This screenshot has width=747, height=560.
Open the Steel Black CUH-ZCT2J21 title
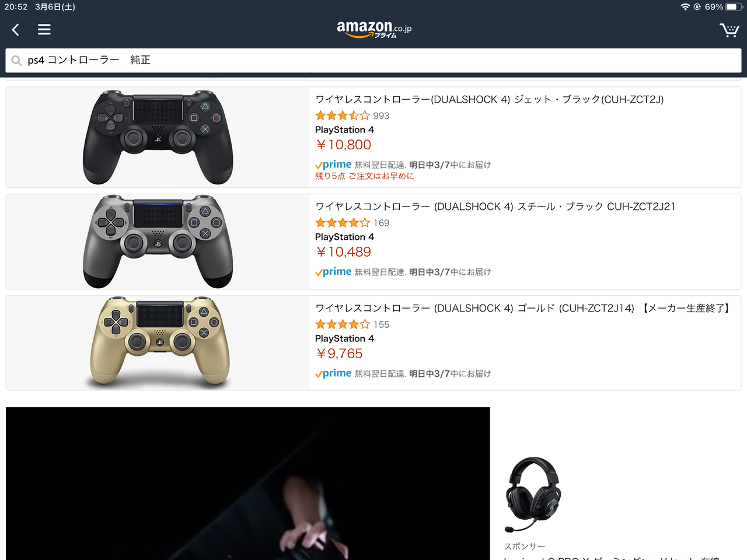[x=495, y=206]
